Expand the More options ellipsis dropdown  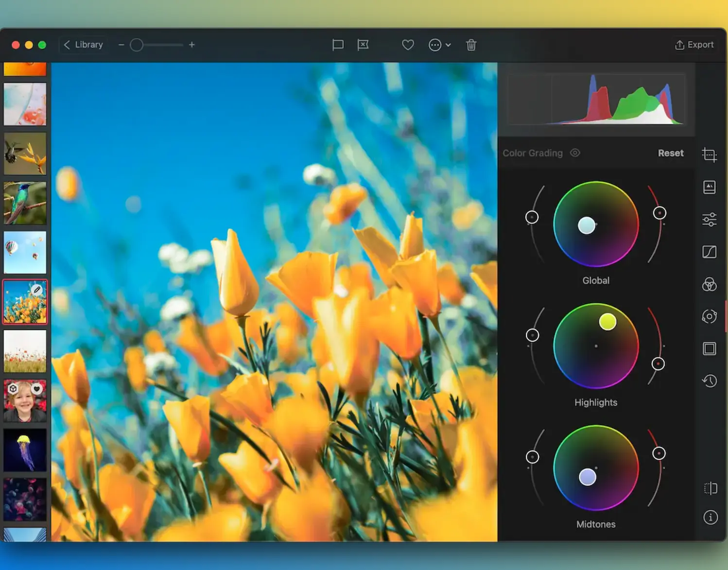tap(439, 45)
